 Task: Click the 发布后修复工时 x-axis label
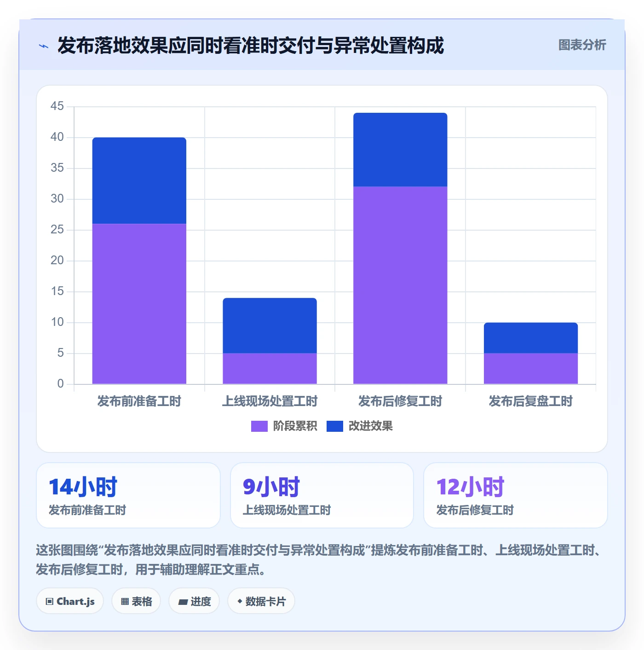(400, 401)
